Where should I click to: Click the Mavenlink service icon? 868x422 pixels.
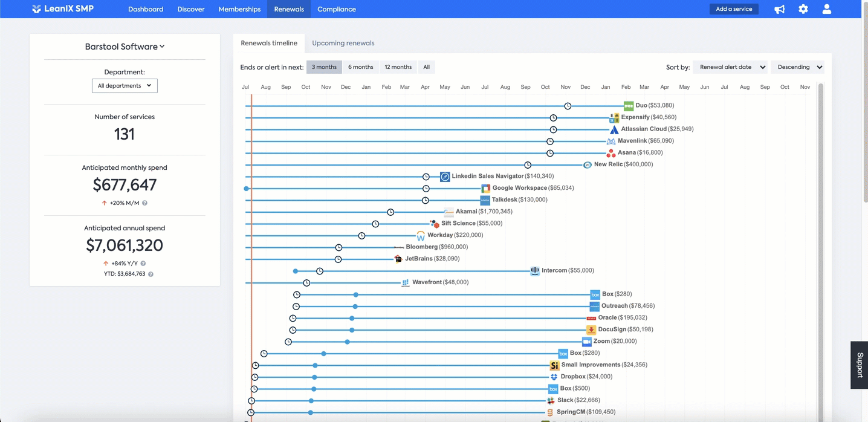611,141
